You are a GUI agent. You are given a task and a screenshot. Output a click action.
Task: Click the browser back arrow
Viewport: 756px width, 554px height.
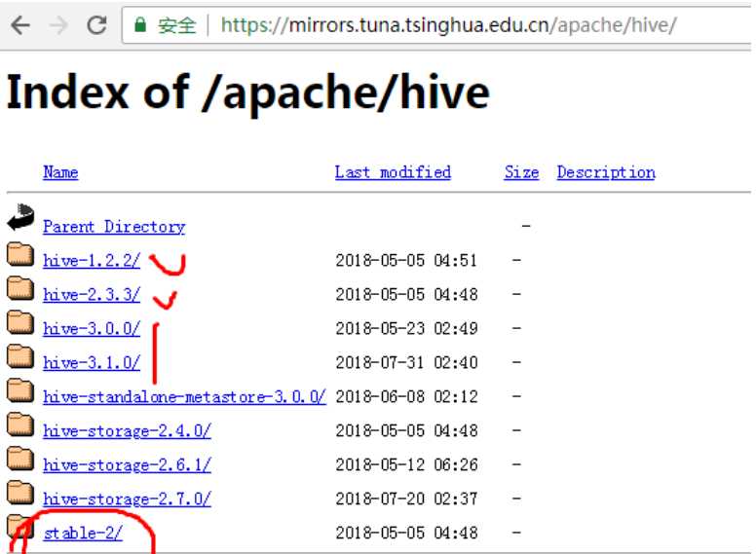20,25
